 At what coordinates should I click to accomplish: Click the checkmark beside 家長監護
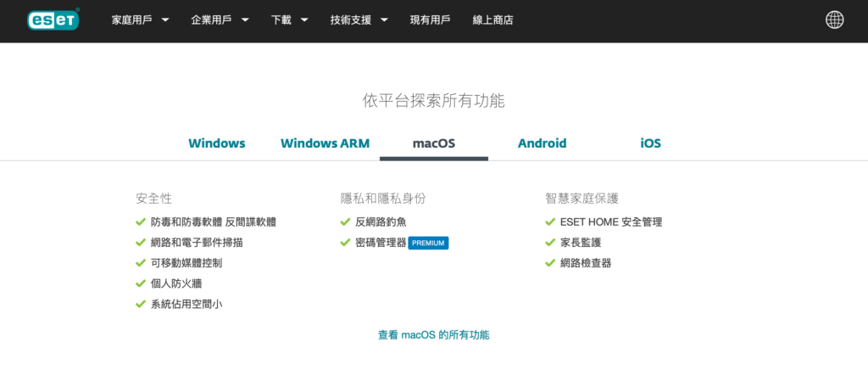pyautogui.click(x=550, y=243)
